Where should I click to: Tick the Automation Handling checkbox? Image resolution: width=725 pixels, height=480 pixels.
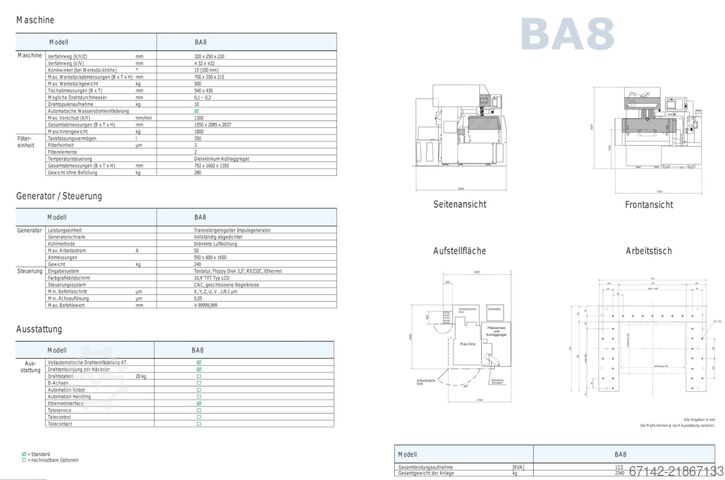pyautogui.click(x=199, y=397)
